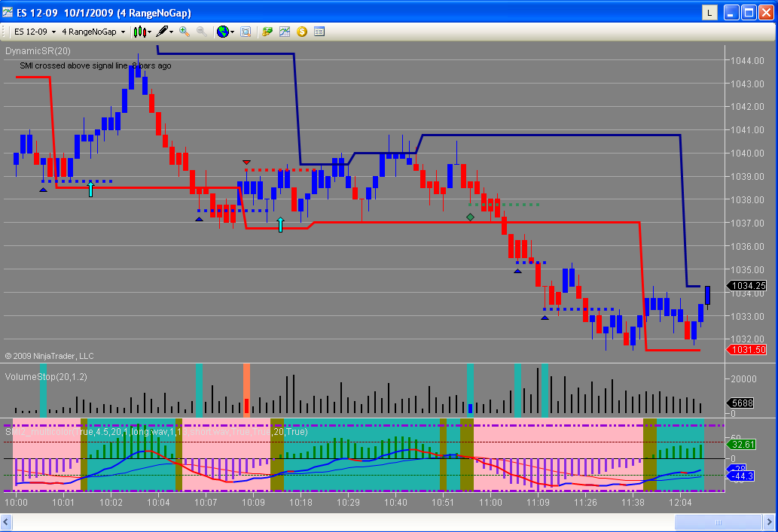Screen dimensions: 778x532
Task: Open the ES 12-09 instrument dropdown
Action: (x=35, y=32)
